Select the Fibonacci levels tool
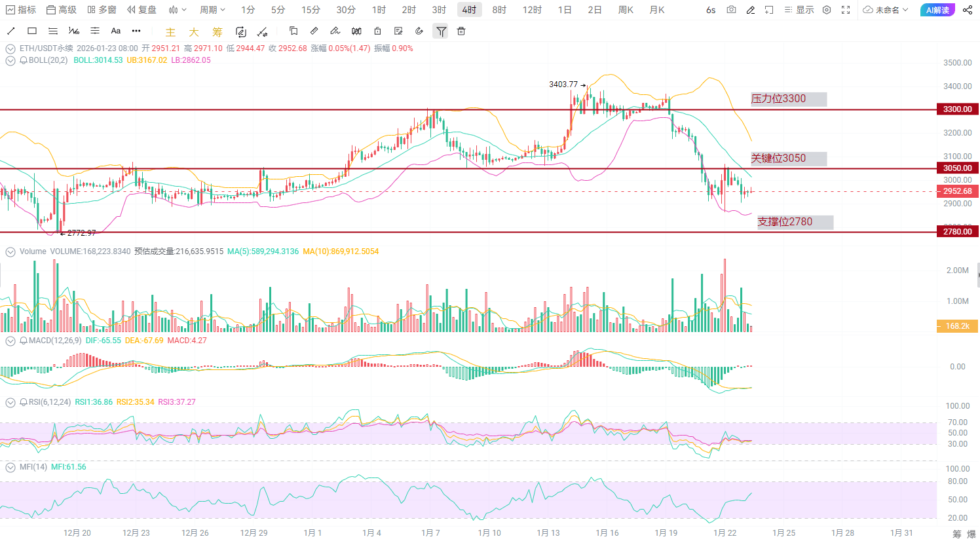 point(95,31)
